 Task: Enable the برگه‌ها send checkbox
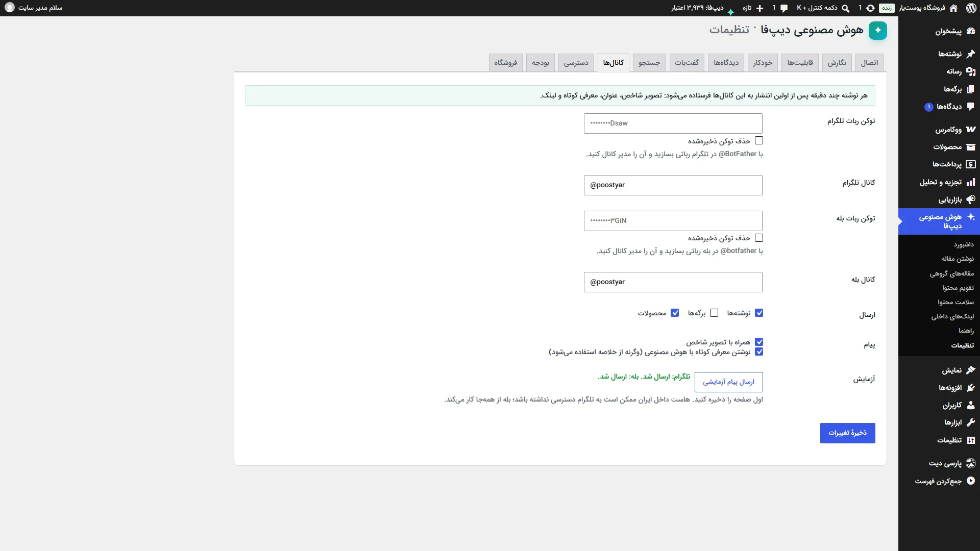[714, 313]
